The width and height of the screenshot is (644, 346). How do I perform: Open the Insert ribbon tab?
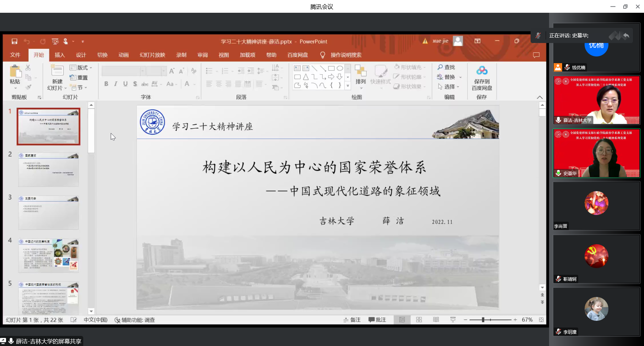(59, 55)
